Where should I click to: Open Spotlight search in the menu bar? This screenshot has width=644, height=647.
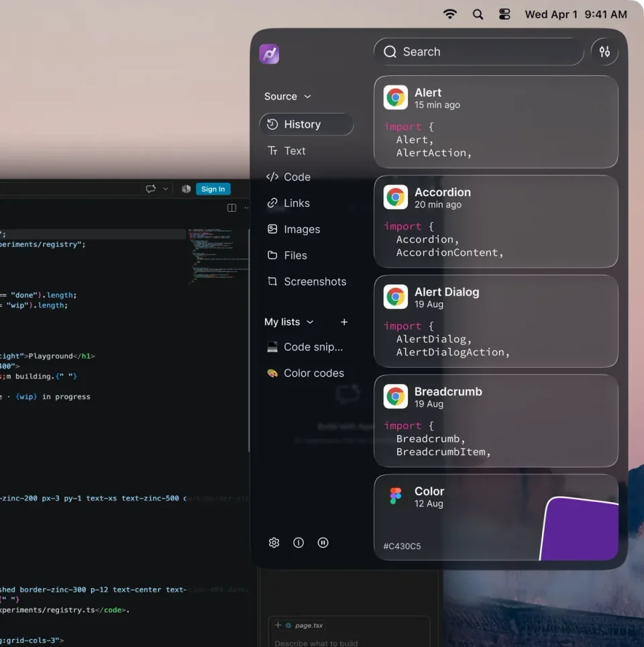[x=478, y=15]
